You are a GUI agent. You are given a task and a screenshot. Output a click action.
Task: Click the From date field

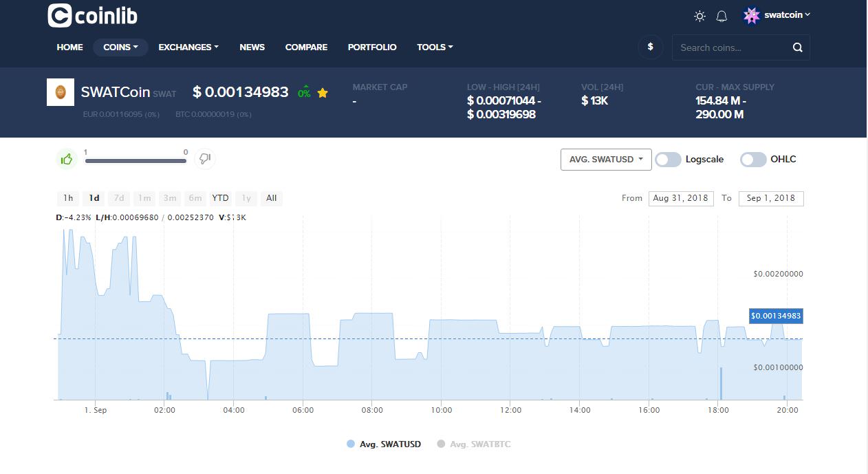click(x=680, y=198)
